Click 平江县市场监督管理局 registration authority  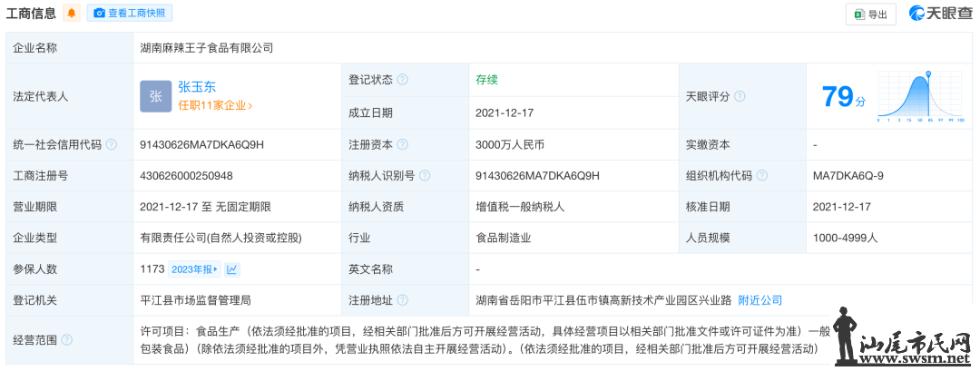(196, 300)
